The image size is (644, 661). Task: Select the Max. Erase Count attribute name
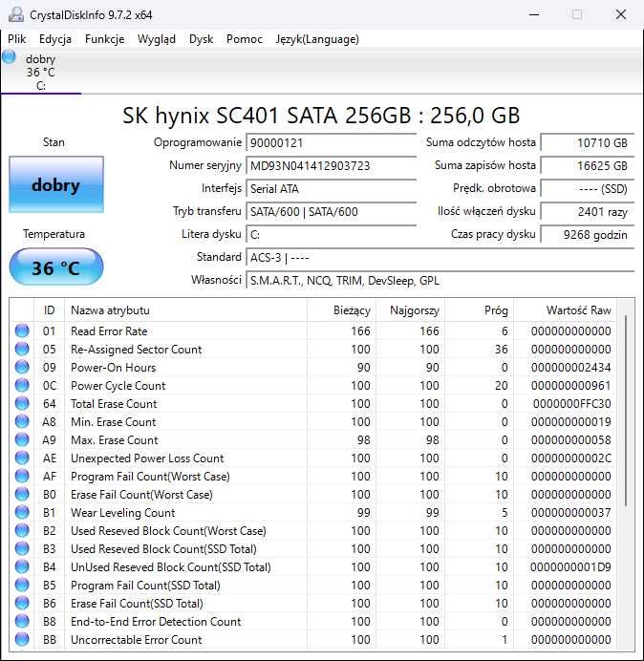[x=115, y=440]
